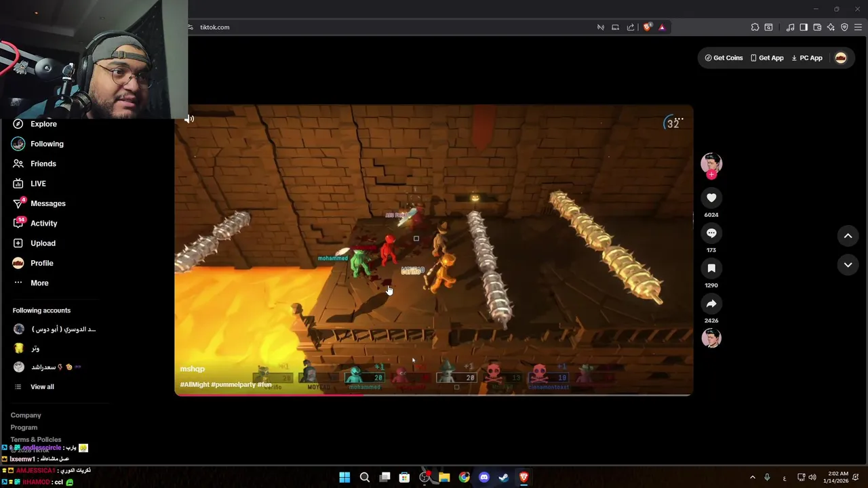Open Google Chrome from taskbar

click(464, 477)
